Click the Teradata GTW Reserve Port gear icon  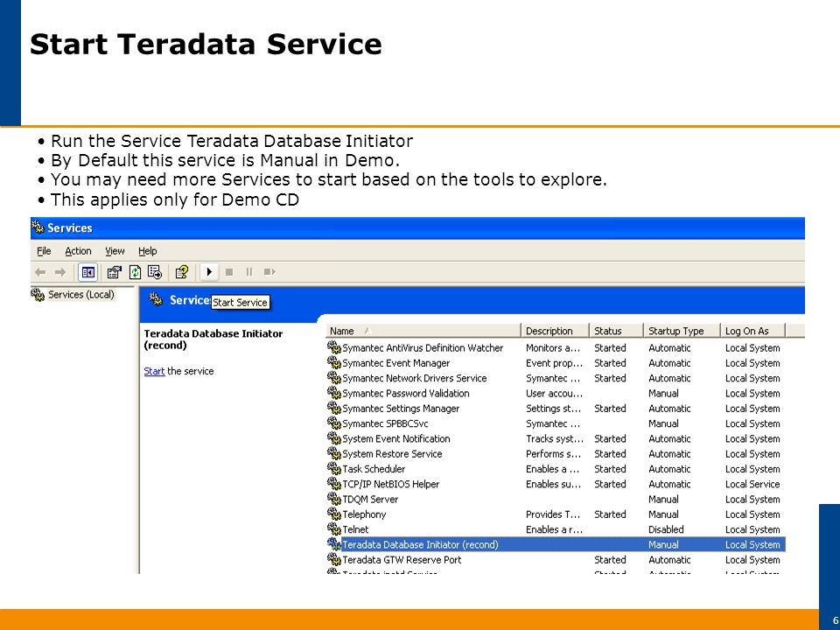pyautogui.click(x=333, y=559)
